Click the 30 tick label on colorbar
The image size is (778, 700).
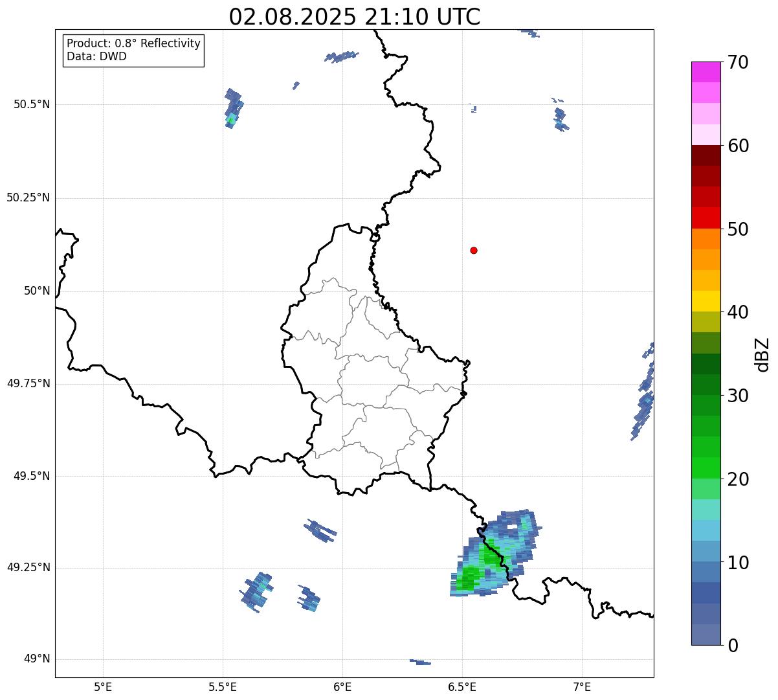pos(738,396)
